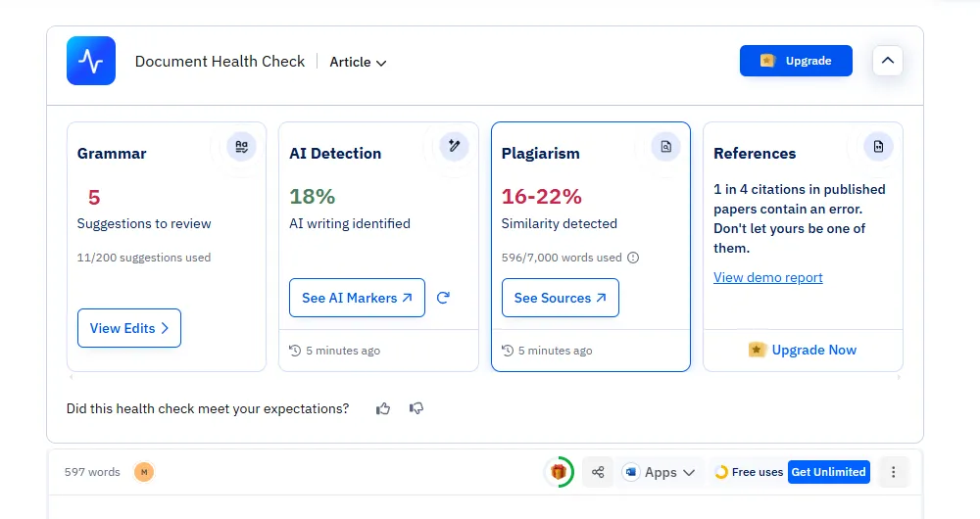Viewport: 980px width, 519px height.
Task: Click the Get Unlimited button
Action: [829, 472]
